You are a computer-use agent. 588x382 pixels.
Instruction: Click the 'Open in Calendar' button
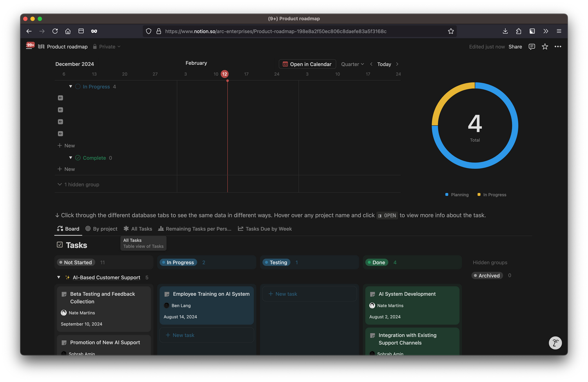(x=307, y=64)
